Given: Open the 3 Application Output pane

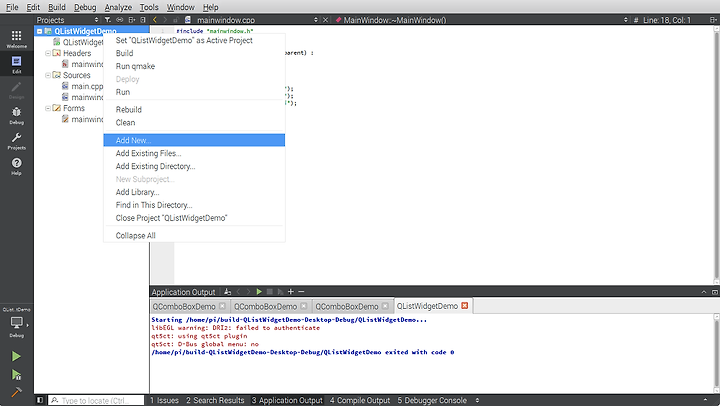Looking at the screenshot, I should (287, 400).
